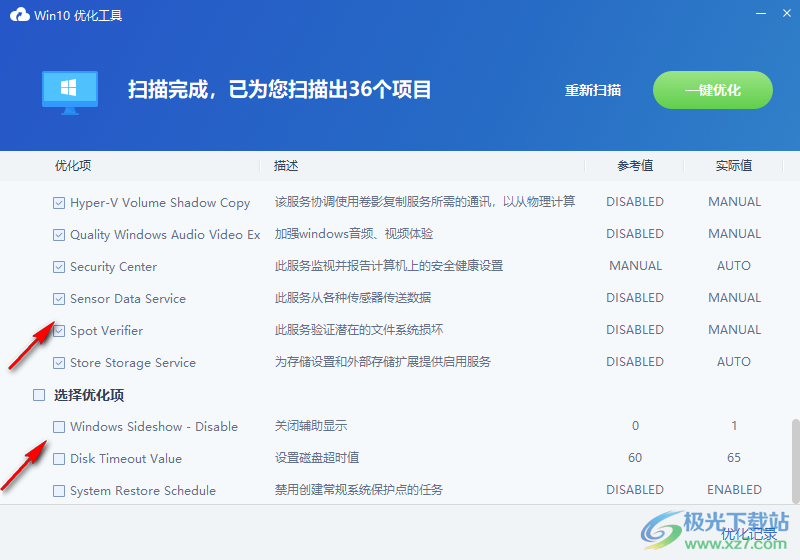Select the Sensor Data Service label

(128, 299)
